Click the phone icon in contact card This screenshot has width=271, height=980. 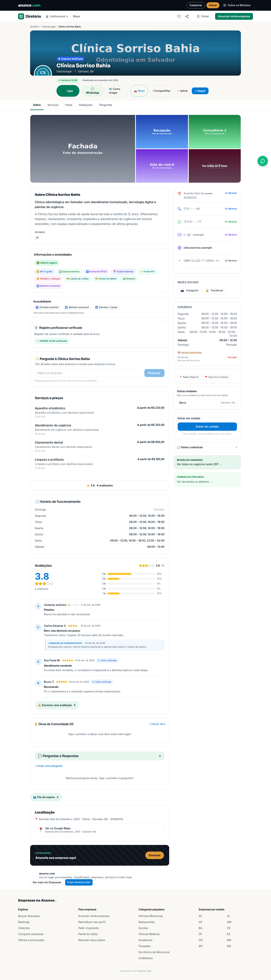click(180, 208)
